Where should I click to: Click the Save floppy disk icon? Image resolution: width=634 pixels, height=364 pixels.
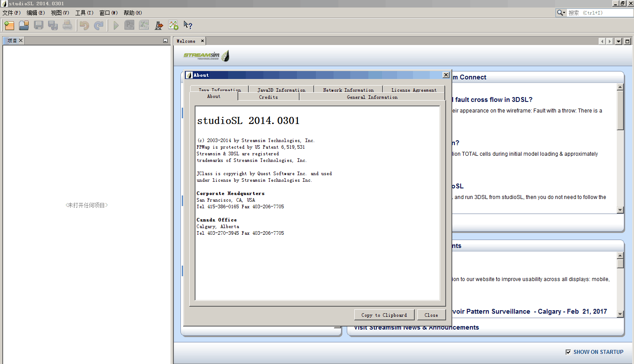(38, 26)
